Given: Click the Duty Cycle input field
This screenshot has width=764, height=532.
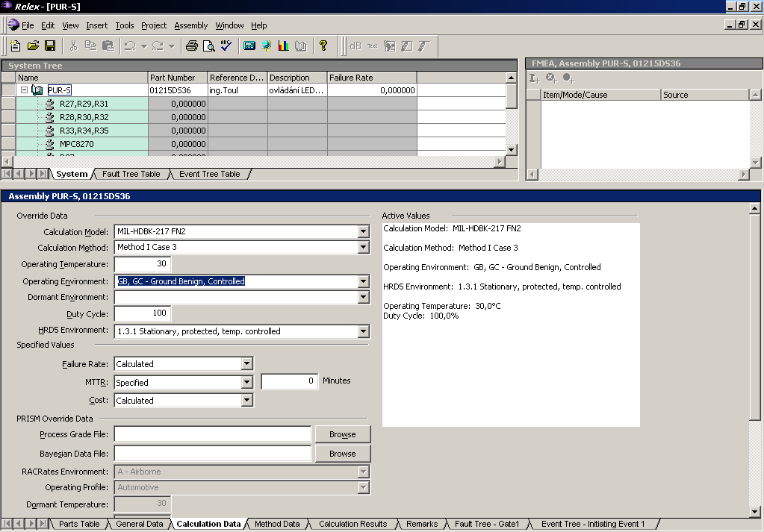Looking at the screenshot, I should point(143,313).
